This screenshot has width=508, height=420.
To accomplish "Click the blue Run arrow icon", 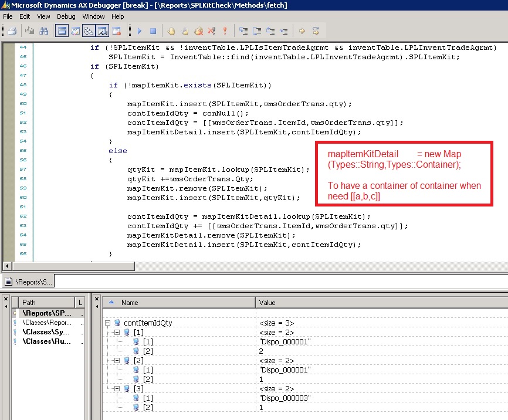I will click(x=140, y=31).
